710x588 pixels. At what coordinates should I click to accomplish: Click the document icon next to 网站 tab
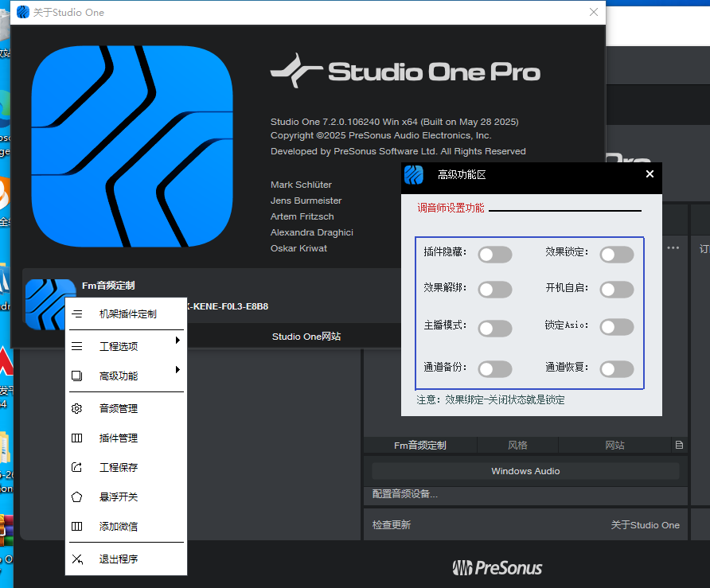tap(679, 445)
